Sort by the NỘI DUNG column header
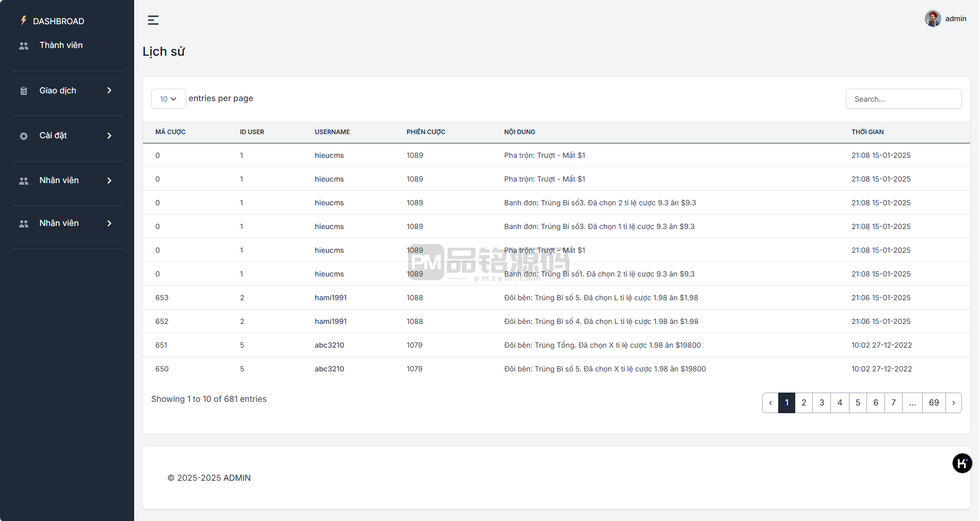The height and width of the screenshot is (521, 980). pos(520,132)
